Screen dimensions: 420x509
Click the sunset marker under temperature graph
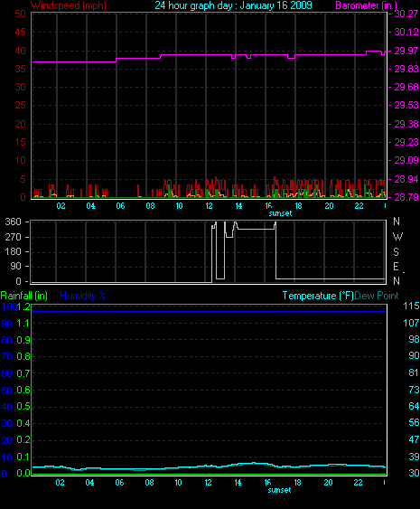279,490
